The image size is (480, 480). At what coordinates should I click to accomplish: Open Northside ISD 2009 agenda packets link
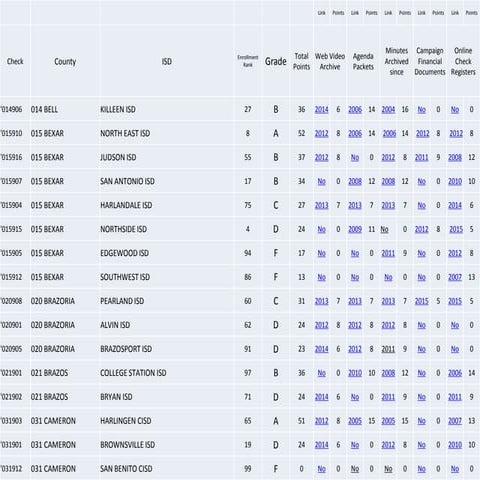(355, 230)
